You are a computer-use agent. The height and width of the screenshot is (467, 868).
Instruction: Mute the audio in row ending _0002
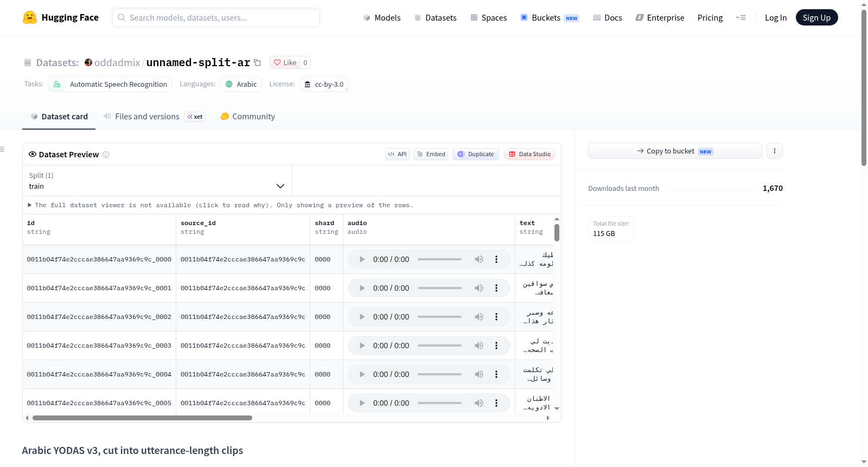click(x=479, y=317)
